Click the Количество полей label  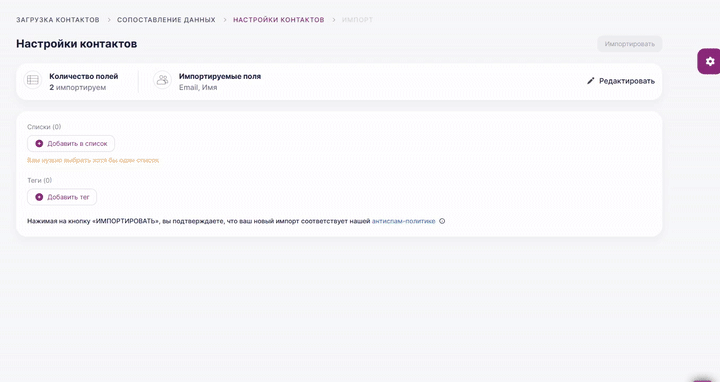[x=84, y=76]
